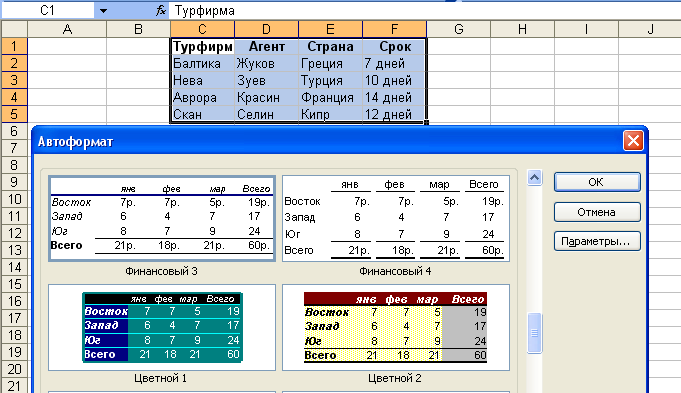
Task: Click the Name Box showing C1
Action: point(48,10)
